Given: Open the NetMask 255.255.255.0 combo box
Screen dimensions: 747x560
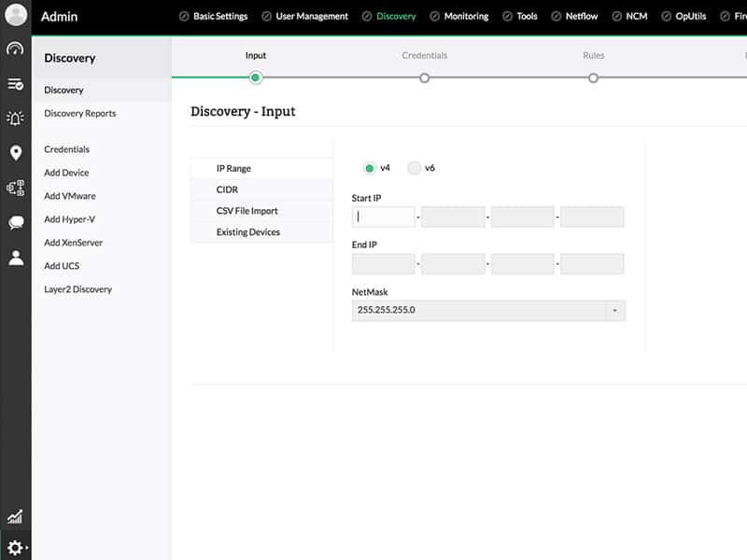Looking at the screenshot, I should [478, 310].
